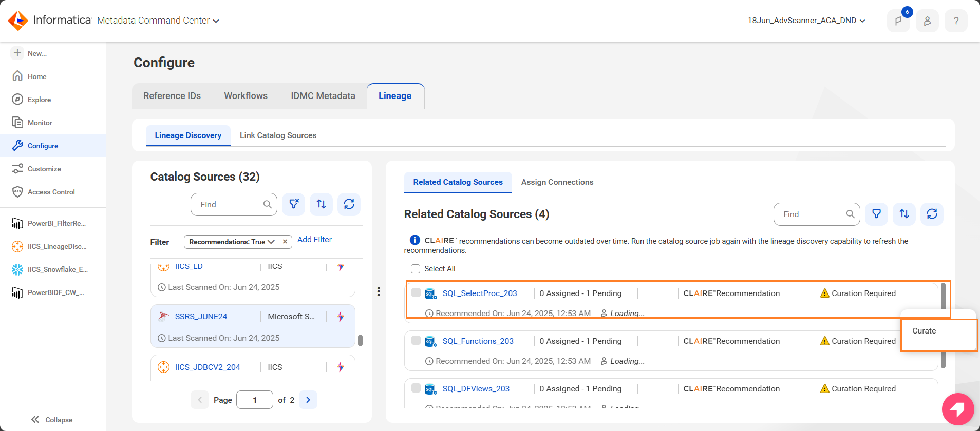This screenshot has width=980, height=431.
Task: Select the Lineage Discovery subtab
Action: (x=188, y=135)
